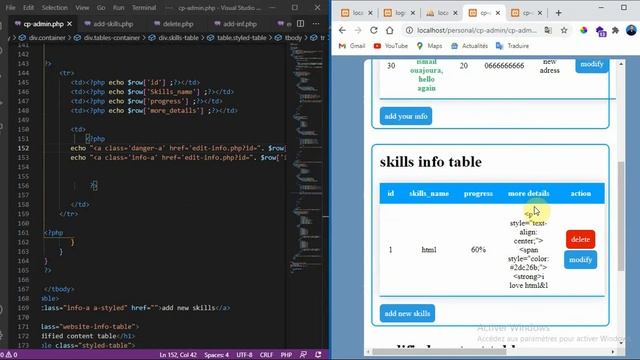640x360 pixels.
Task: Click the modify button in the row with id 30
Action: pos(592,65)
